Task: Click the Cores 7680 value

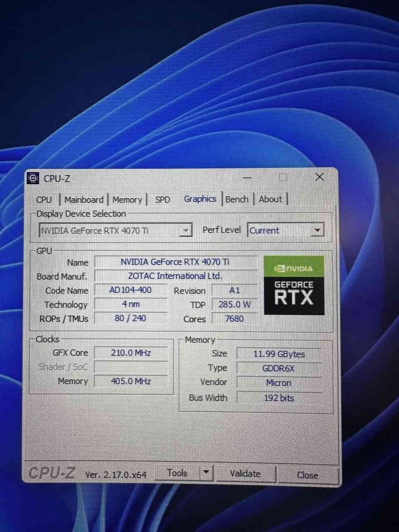Action: (x=234, y=319)
